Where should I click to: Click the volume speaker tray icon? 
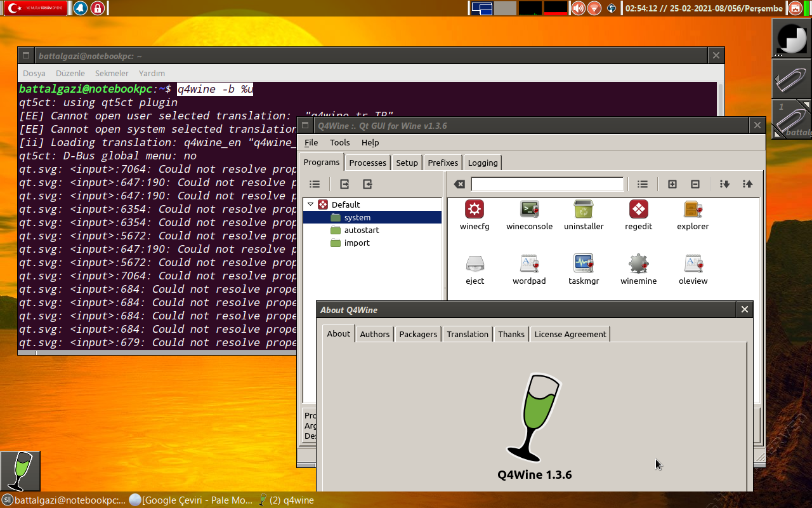click(x=577, y=8)
